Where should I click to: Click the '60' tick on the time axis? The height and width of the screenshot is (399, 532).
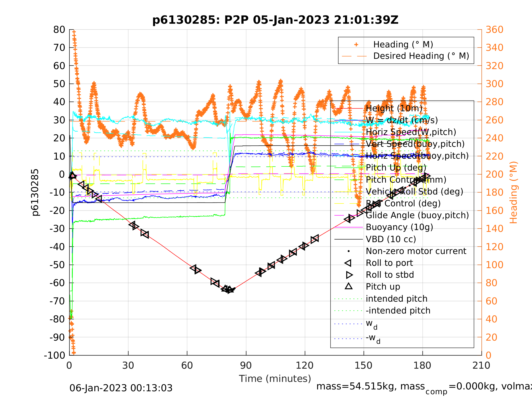pyautogui.click(x=187, y=365)
